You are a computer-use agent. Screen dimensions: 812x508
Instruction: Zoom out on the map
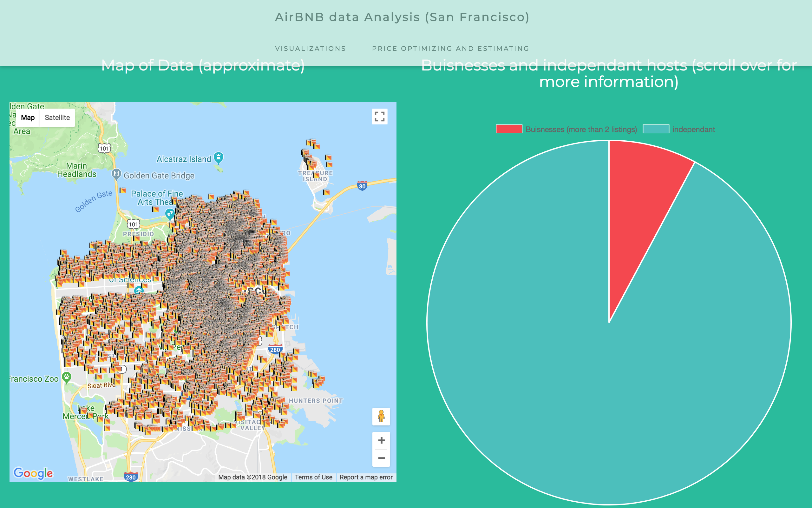(x=381, y=458)
